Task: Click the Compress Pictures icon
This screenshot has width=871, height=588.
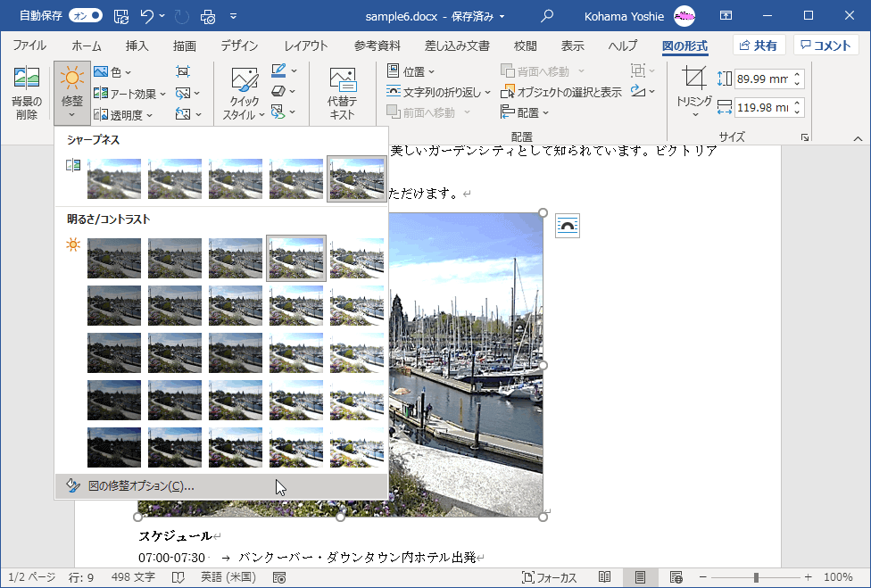Action: coord(183,71)
